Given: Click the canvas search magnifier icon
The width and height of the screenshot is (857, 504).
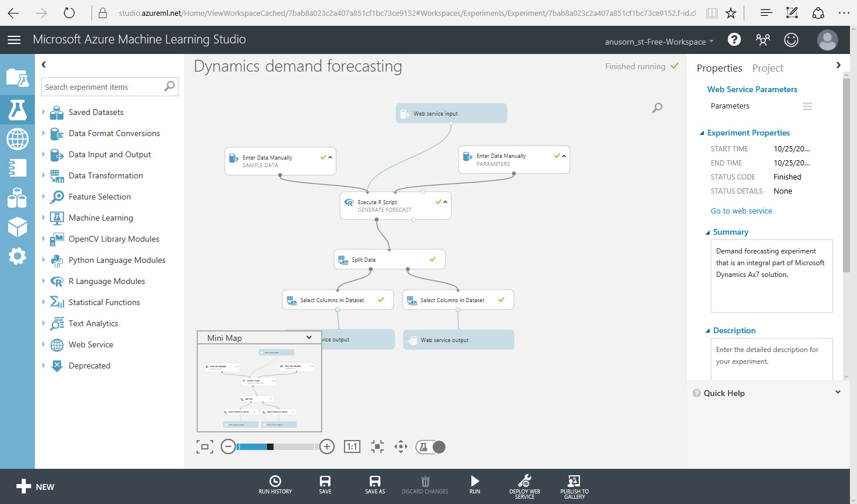Looking at the screenshot, I should (657, 107).
